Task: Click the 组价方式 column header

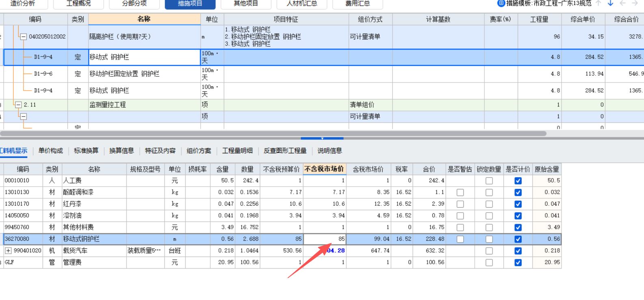Action: click(x=370, y=20)
